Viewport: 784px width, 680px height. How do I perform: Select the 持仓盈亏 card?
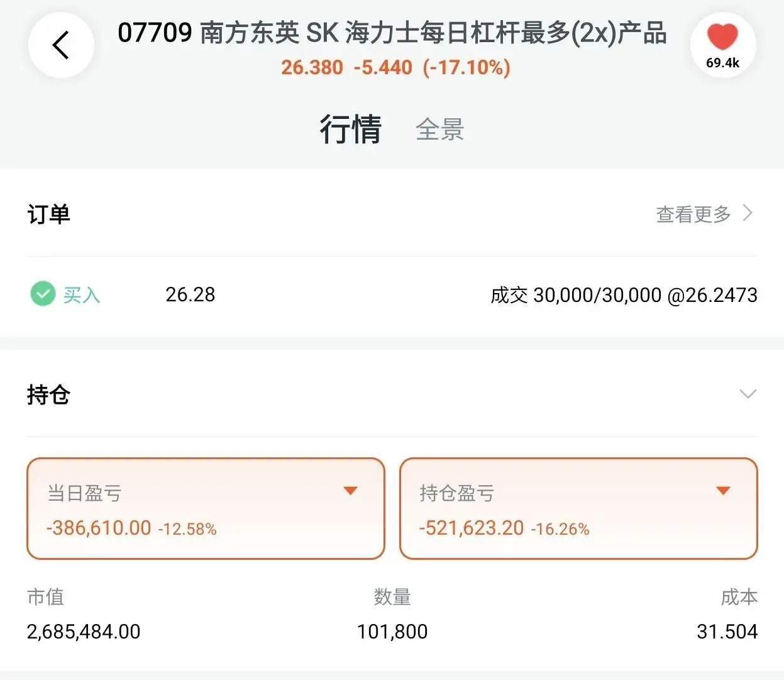click(x=578, y=508)
